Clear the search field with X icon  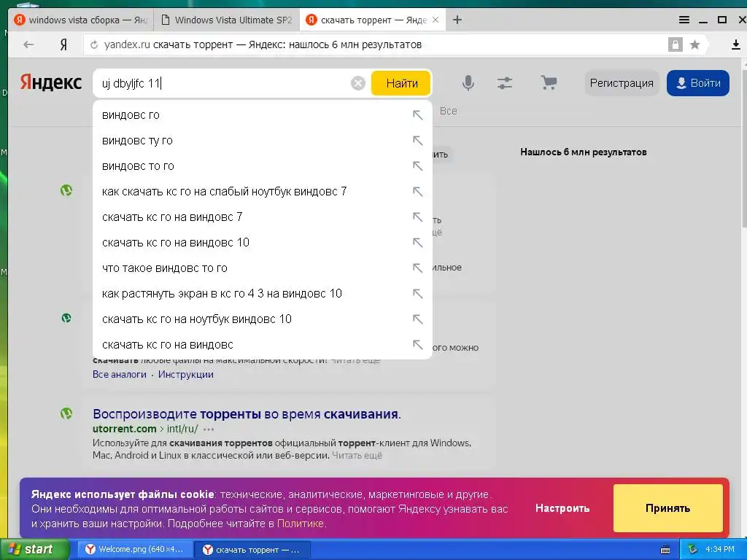357,83
